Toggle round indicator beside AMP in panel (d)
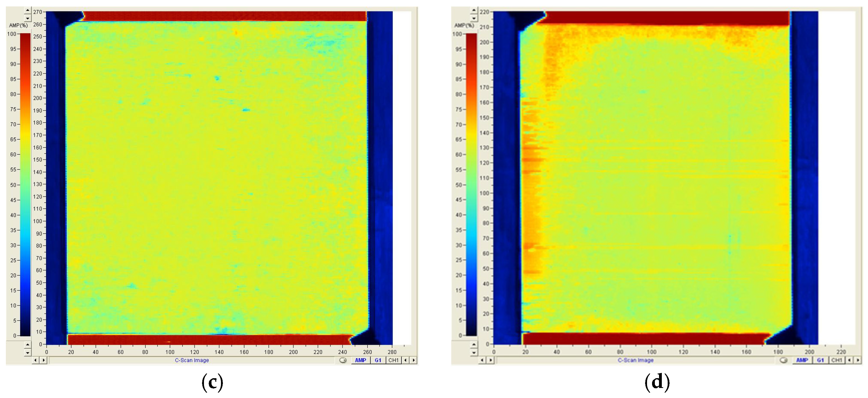Screen dimensions: 868x398 (783, 360)
